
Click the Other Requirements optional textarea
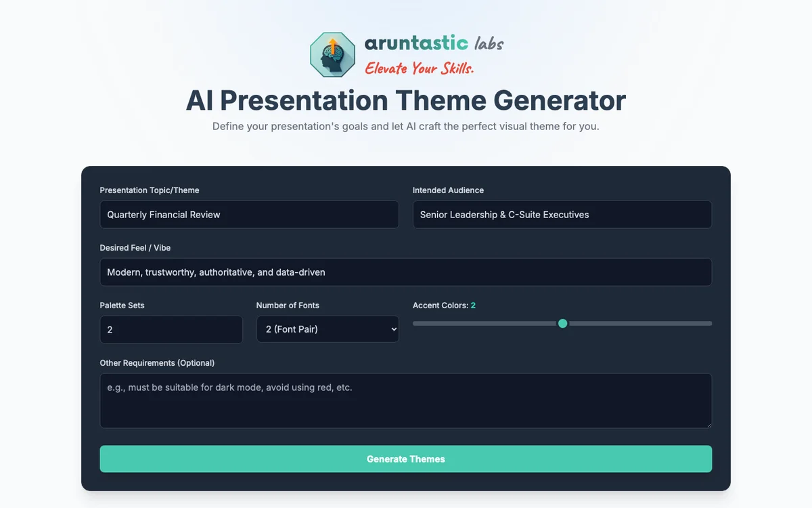(x=406, y=400)
